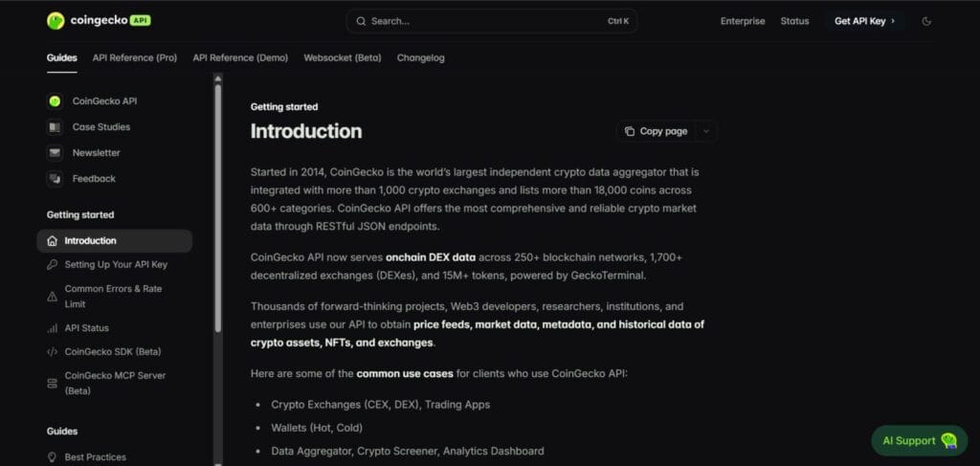
Task: Click the code icon for CoinGecko SDK
Action: (52, 352)
